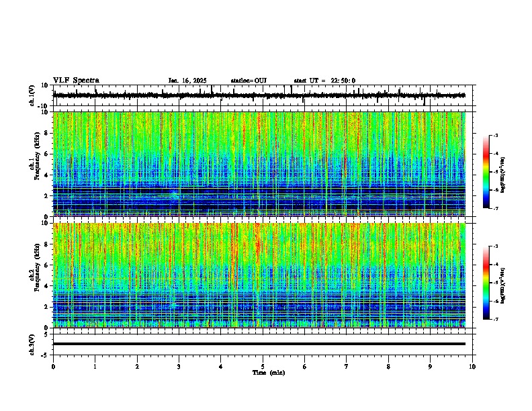Image resolution: width=532 pixels, height=411 pixels.
Task: Click the ch.1 'Frequency (kHz)' axis label
Action: [37, 156]
